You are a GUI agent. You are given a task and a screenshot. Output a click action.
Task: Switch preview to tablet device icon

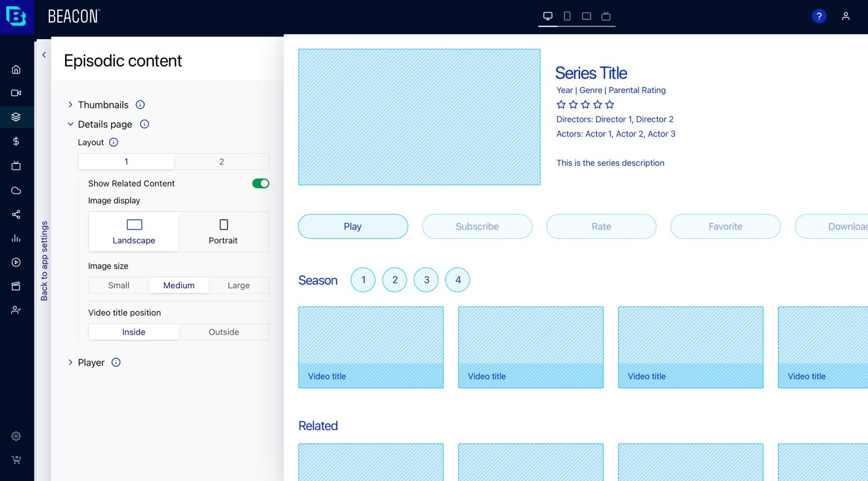tap(586, 16)
